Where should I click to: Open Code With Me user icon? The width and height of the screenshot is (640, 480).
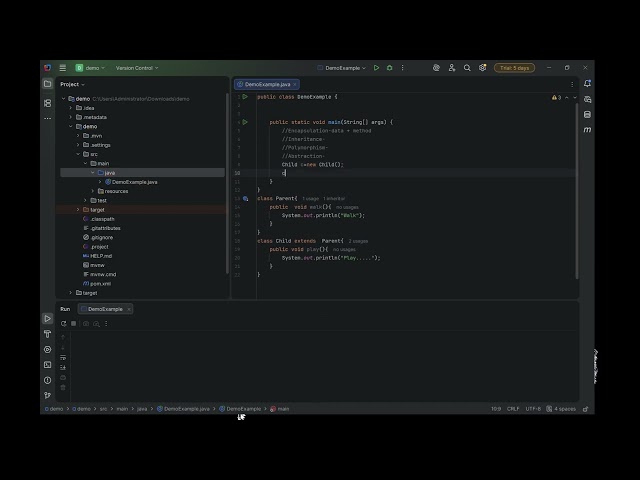click(x=452, y=68)
